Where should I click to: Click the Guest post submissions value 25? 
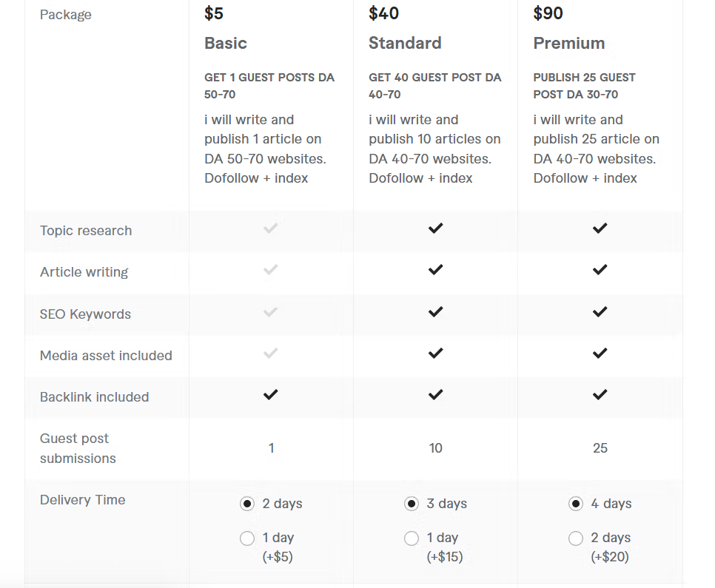[600, 448]
